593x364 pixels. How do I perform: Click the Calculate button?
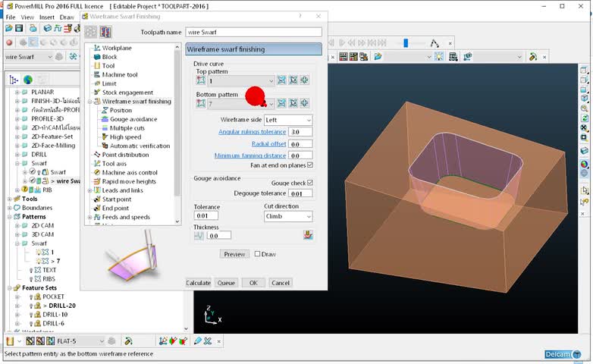(x=198, y=283)
